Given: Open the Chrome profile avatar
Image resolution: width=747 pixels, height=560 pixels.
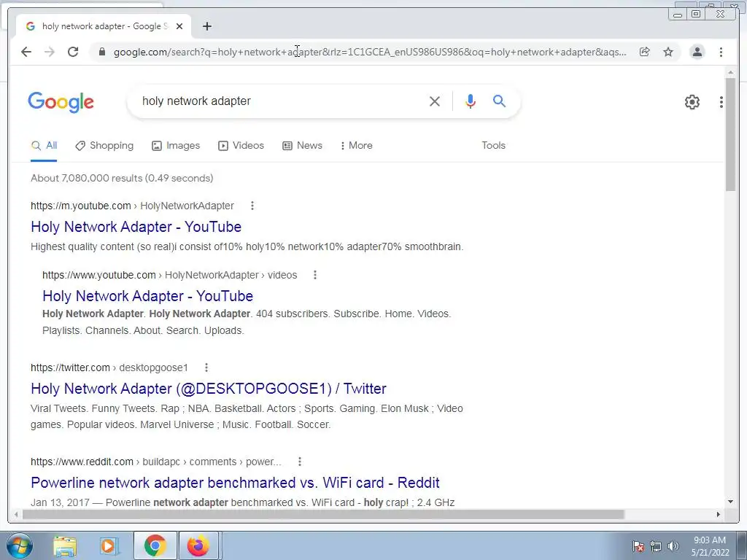Looking at the screenshot, I should (697, 52).
